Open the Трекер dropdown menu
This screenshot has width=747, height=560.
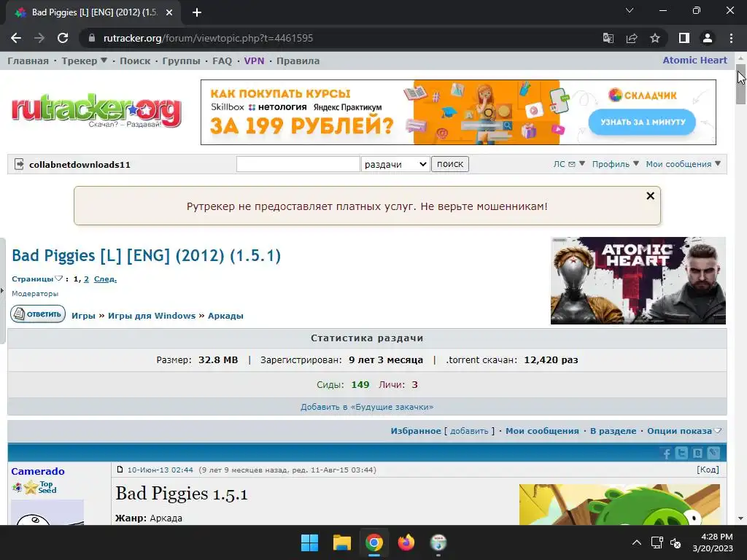click(x=85, y=61)
